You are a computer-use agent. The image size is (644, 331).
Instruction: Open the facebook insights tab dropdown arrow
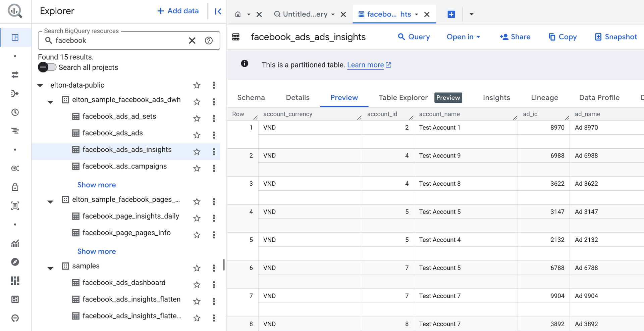click(416, 14)
